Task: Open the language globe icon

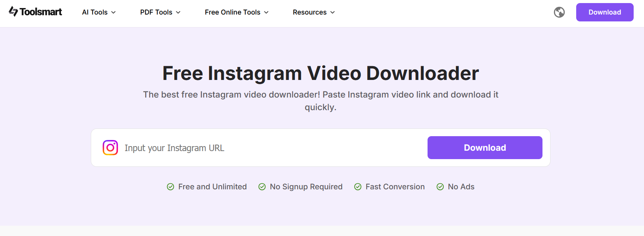Action: (x=559, y=12)
